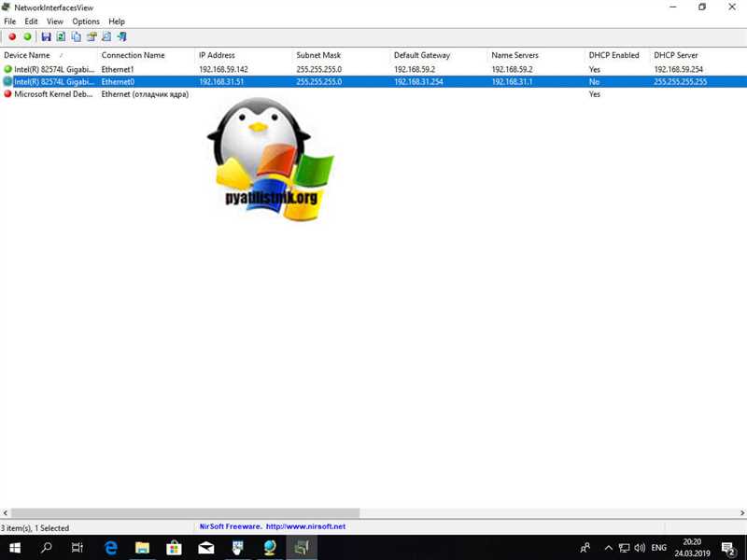Open the Options menu
The width and height of the screenshot is (747, 560).
(x=86, y=21)
